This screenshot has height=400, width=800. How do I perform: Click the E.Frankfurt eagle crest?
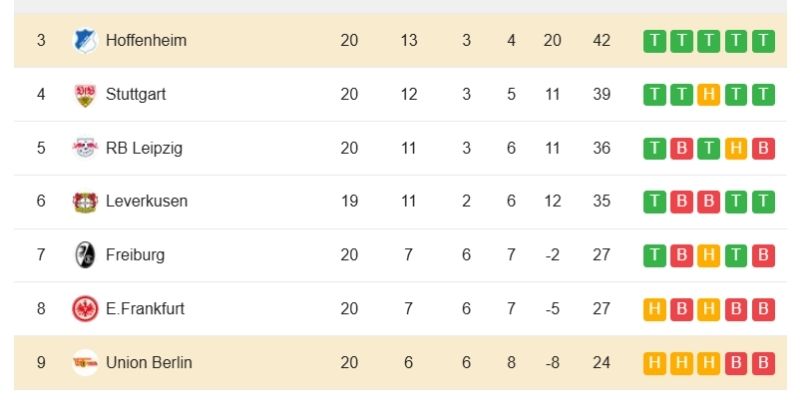[x=85, y=309]
